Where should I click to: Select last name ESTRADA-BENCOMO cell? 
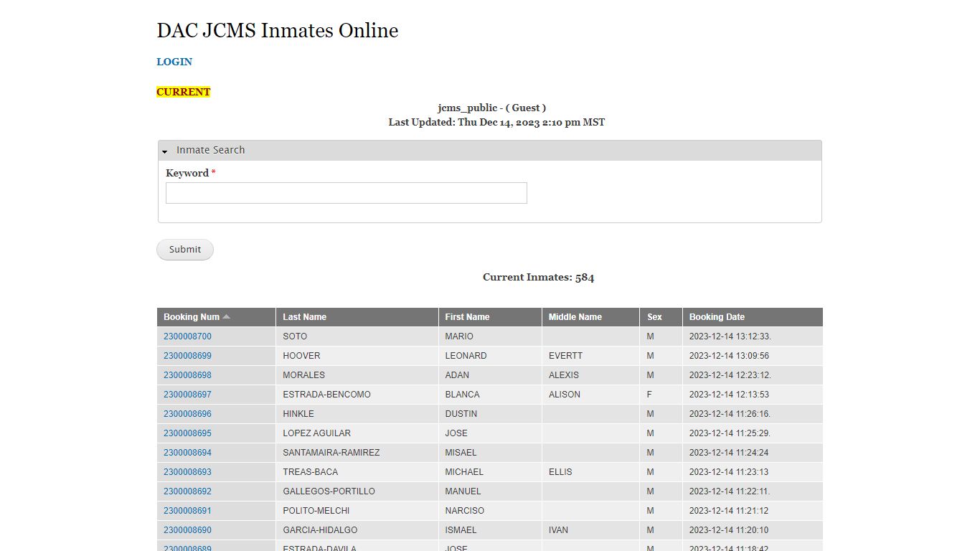click(357, 395)
